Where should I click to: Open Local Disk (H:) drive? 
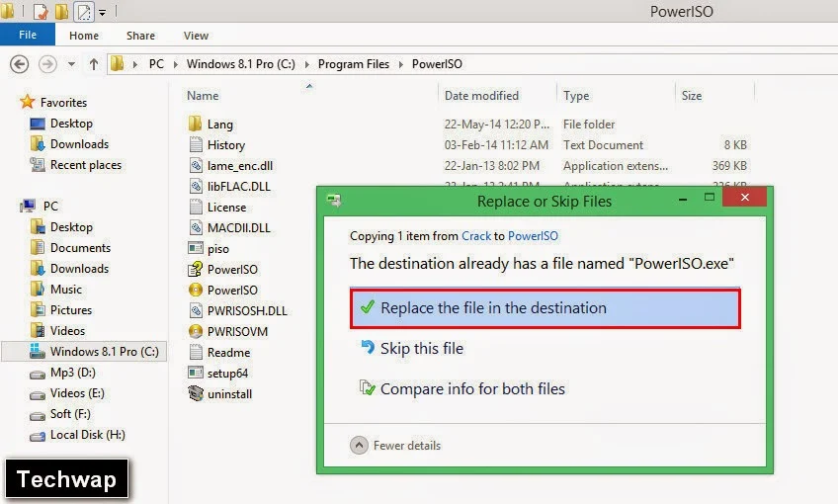click(x=87, y=435)
